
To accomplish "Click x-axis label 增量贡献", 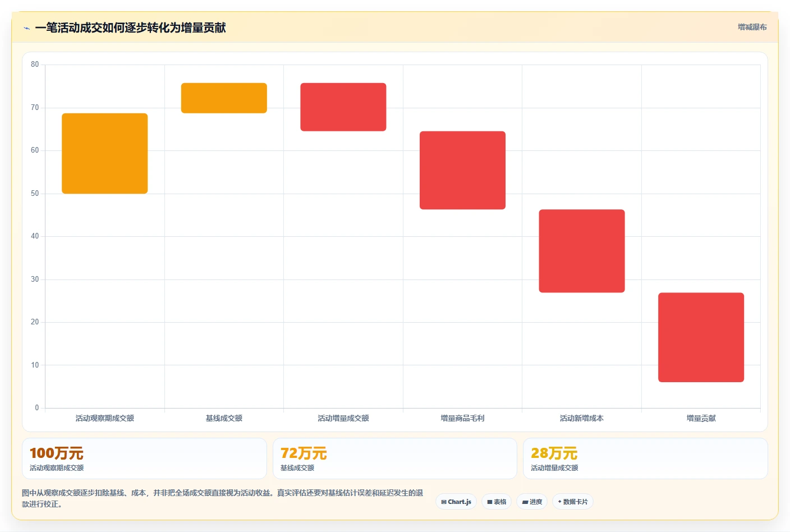I will click(701, 418).
